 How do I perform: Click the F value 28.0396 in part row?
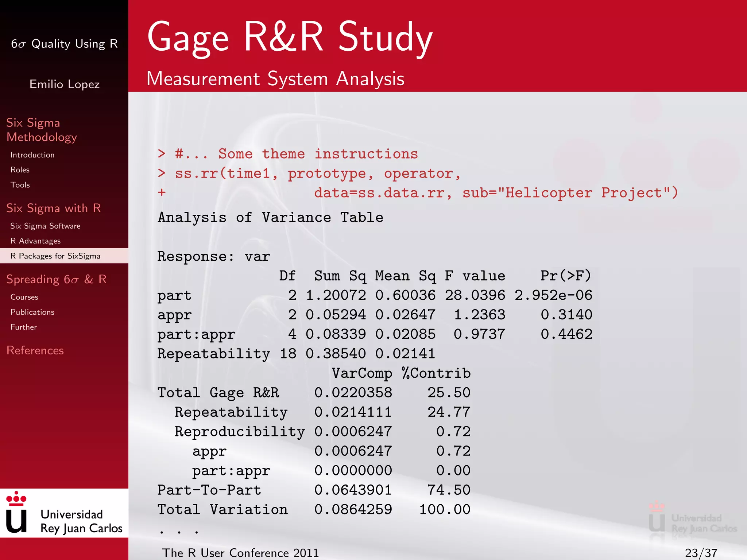click(x=475, y=295)
